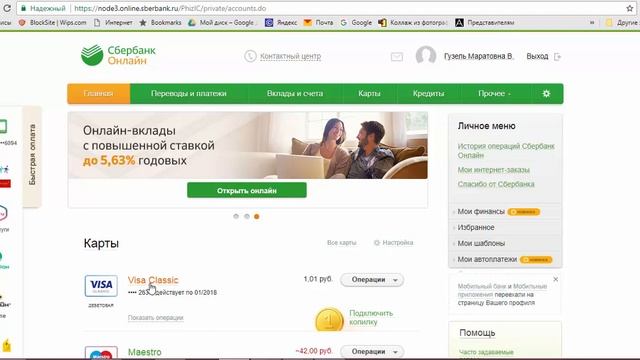This screenshot has width=640, height=360.
Task: Click the Часто задаваемые help link
Action: pos(486,352)
